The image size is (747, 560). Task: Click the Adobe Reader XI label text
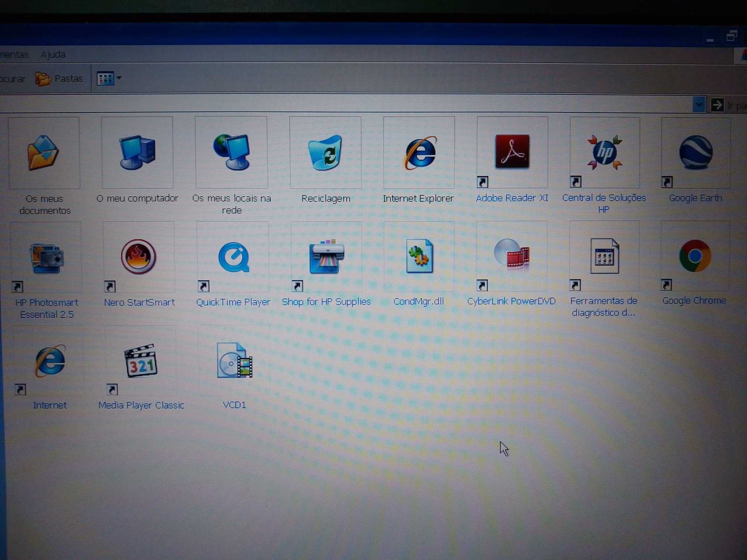point(512,198)
